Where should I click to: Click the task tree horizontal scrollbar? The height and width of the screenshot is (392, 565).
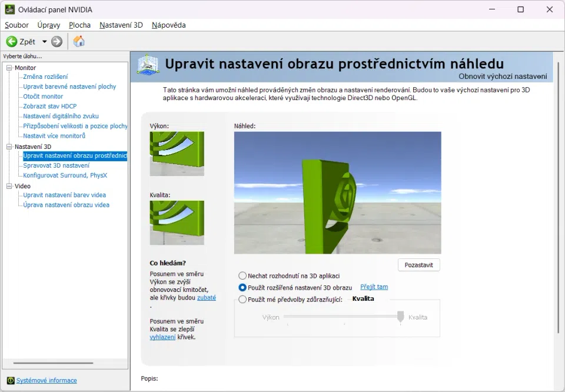click(x=53, y=363)
